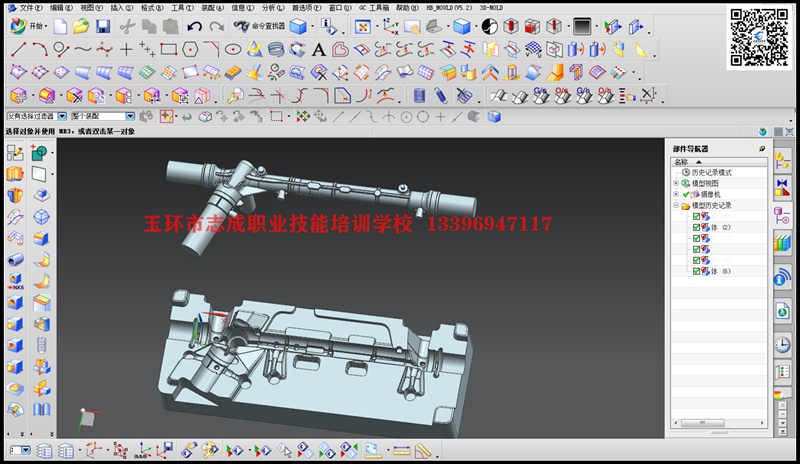The width and height of the screenshot is (800, 464).
Task: Click the first O/s mould tool icon
Action: tap(562, 95)
